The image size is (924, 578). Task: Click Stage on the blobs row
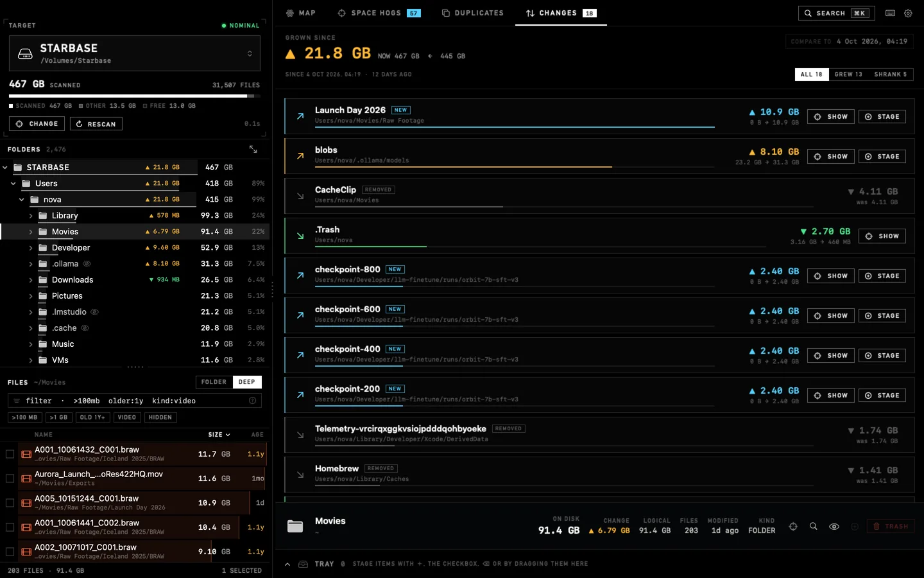point(882,156)
